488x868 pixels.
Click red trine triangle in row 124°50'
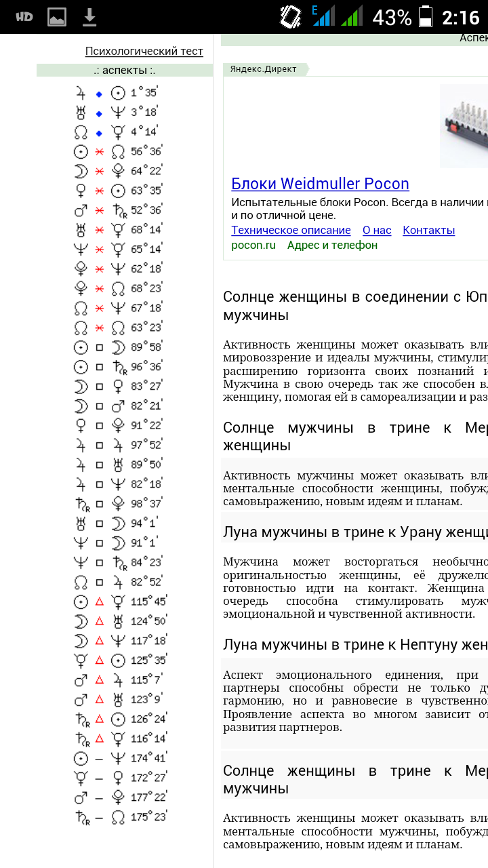(99, 621)
